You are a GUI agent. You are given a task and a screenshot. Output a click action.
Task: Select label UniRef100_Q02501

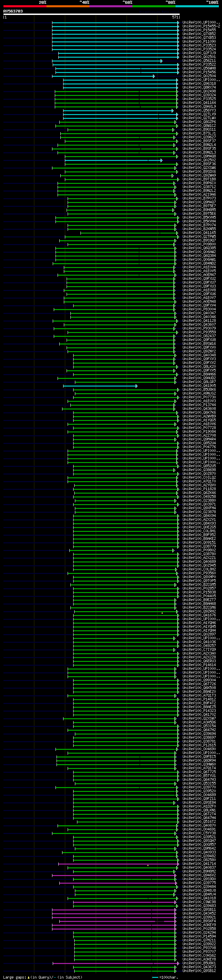[199, 57]
